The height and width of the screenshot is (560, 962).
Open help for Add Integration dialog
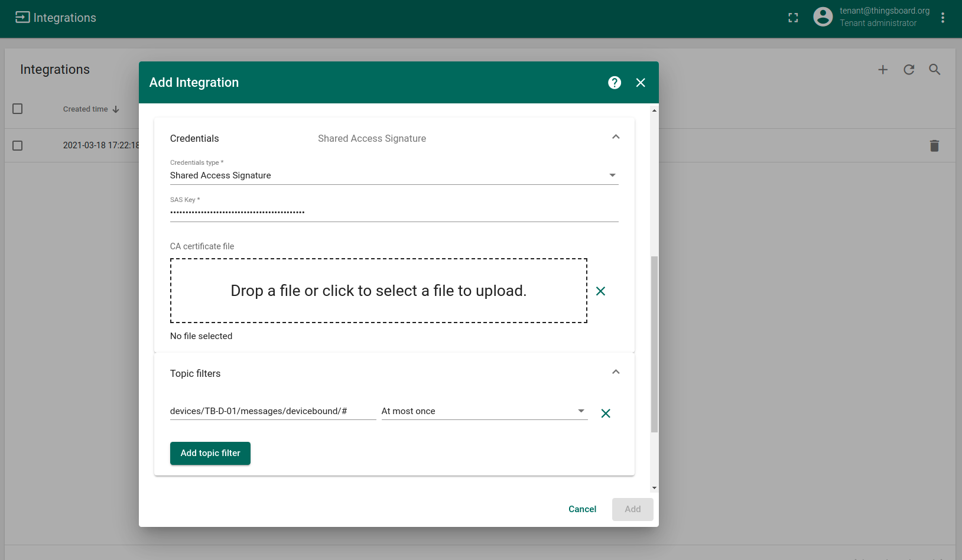point(615,83)
